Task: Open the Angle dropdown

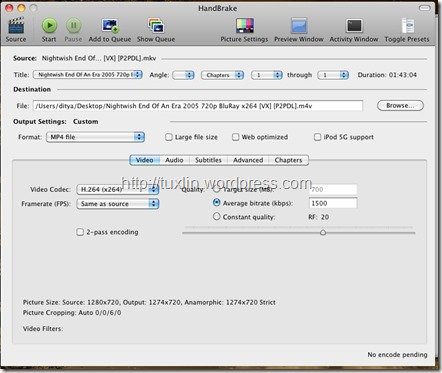Action: pyautogui.click(x=183, y=75)
